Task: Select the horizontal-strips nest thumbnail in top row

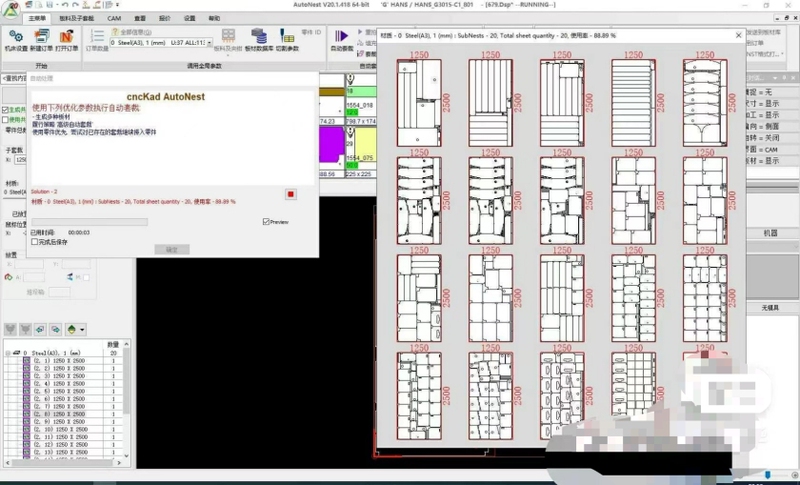Action: tap(634, 103)
